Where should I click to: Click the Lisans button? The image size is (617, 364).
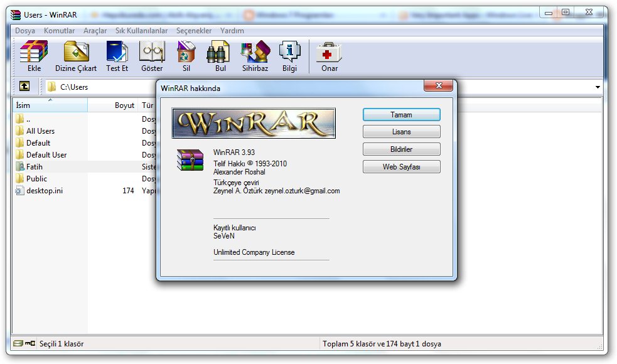[x=401, y=131]
